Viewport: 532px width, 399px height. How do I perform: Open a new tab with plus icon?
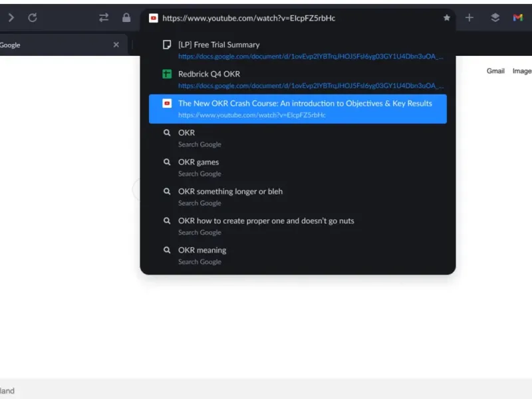pos(469,18)
